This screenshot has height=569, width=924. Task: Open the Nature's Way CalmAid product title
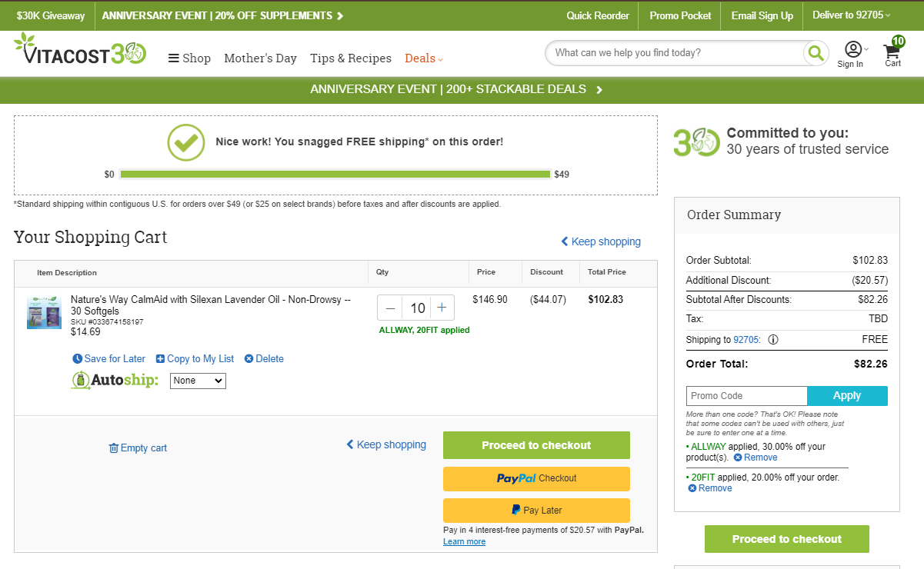coord(211,305)
